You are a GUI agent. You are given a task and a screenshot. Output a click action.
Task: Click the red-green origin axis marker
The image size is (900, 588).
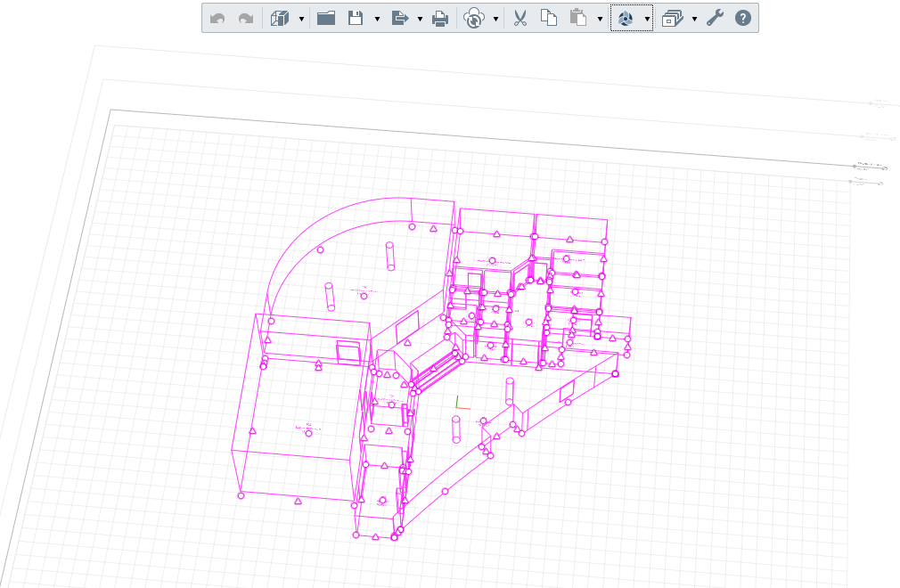click(x=458, y=404)
